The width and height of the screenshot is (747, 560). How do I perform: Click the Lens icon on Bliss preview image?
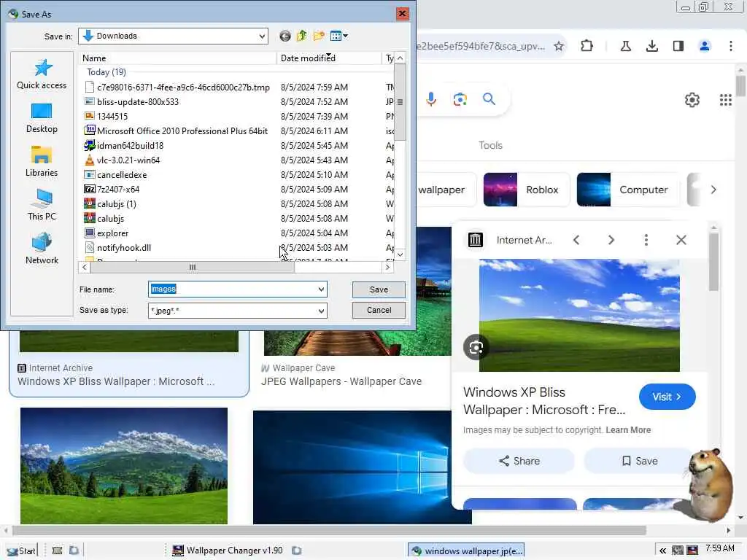(x=476, y=348)
